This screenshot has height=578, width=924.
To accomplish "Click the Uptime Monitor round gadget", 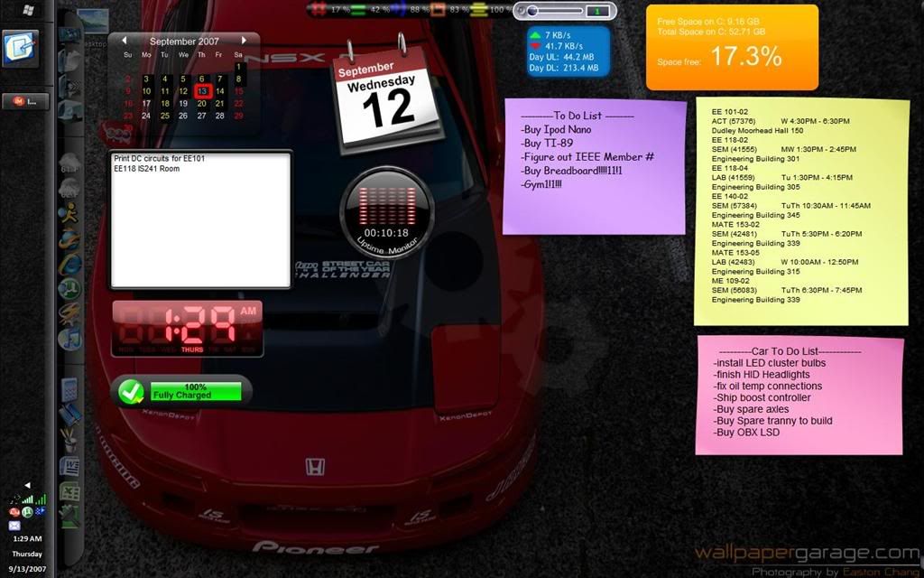I will pyautogui.click(x=386, y=212).
